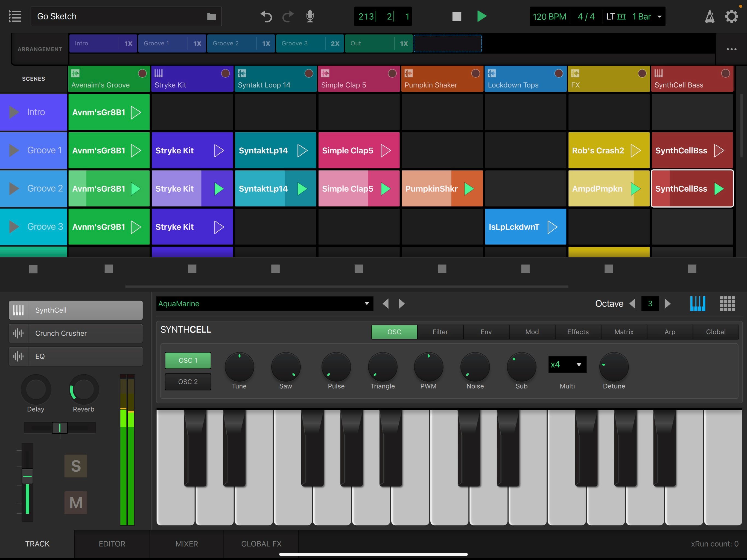Open the project browser folder icon
Viewport: 747px width, 560px height.
(x=212, y=16)
